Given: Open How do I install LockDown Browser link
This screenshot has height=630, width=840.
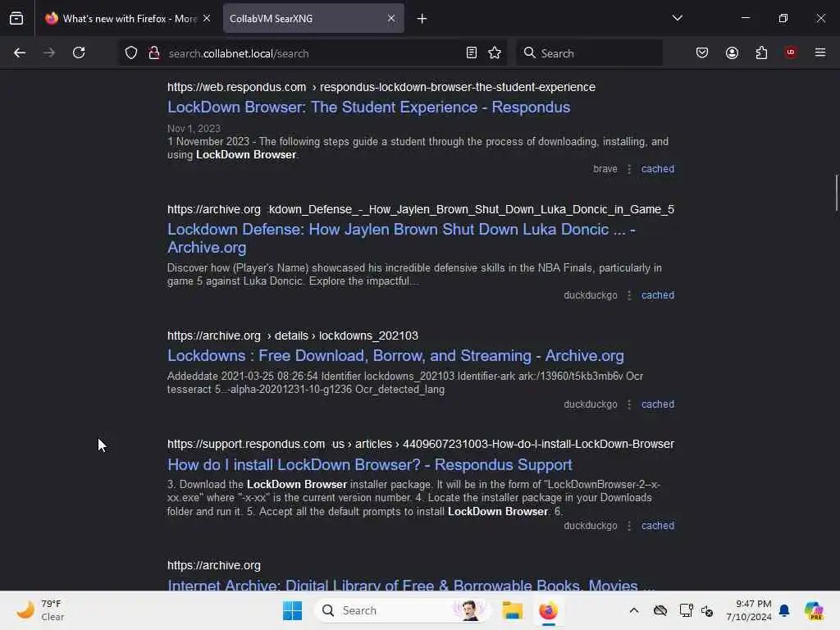Looking at the screenshot, I should point(370,464).
